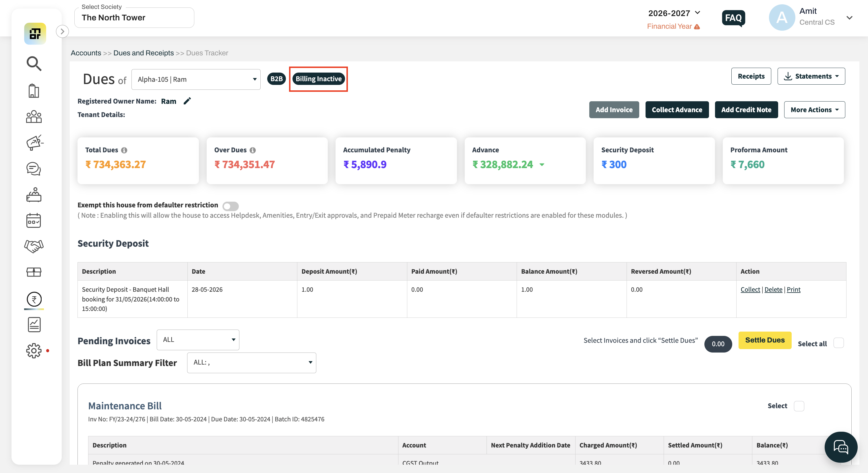Click the Maintenance Bill heading
The image size is (868, 473).
tap(125, 406)
